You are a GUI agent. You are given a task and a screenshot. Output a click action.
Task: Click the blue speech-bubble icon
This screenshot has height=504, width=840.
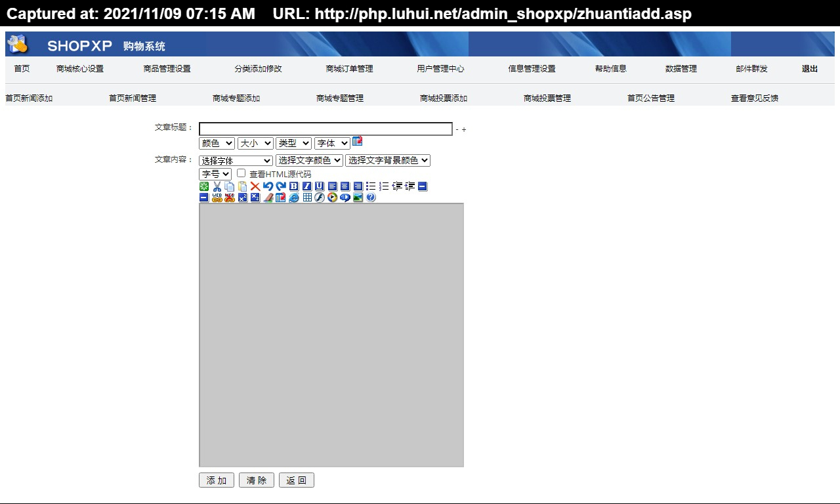[345, 198]
